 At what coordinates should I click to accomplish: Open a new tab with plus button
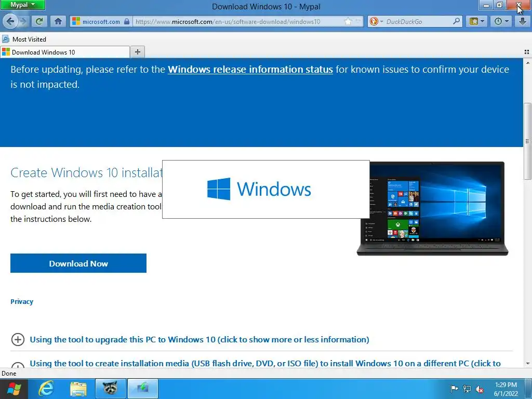tap(137, 52)
